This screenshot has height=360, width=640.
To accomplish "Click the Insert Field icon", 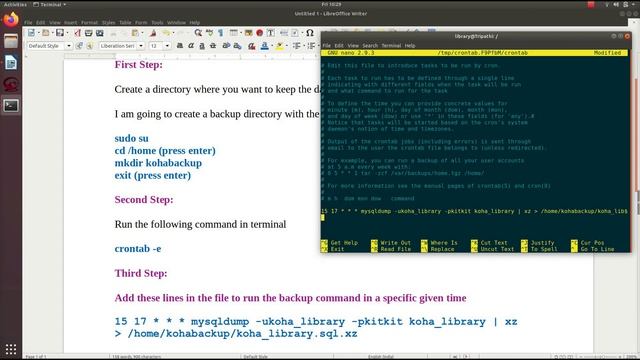I will (x=295, y=33).
